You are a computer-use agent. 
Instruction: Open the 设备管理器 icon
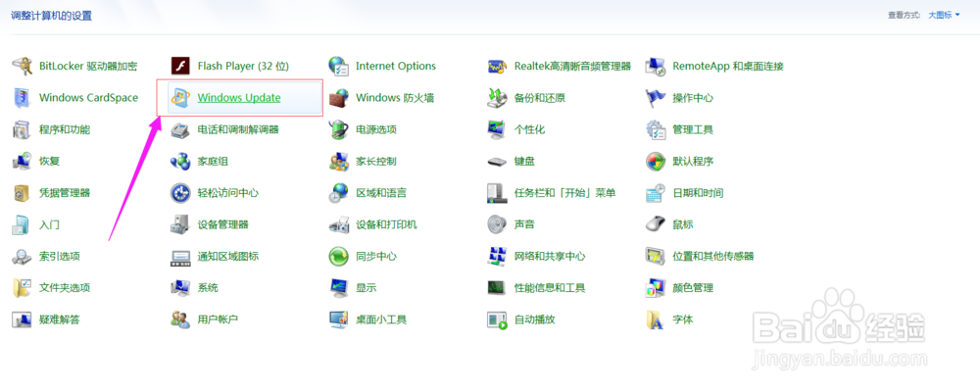click(180, 224)
